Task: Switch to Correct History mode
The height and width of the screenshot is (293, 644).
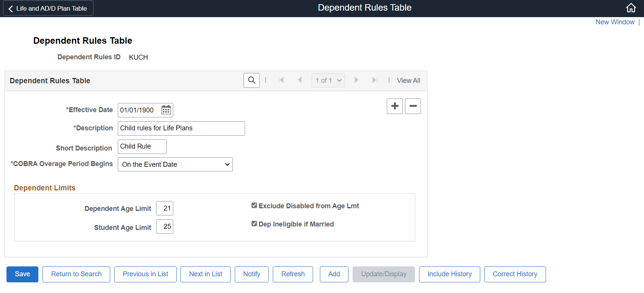Action: click(515, 274)
